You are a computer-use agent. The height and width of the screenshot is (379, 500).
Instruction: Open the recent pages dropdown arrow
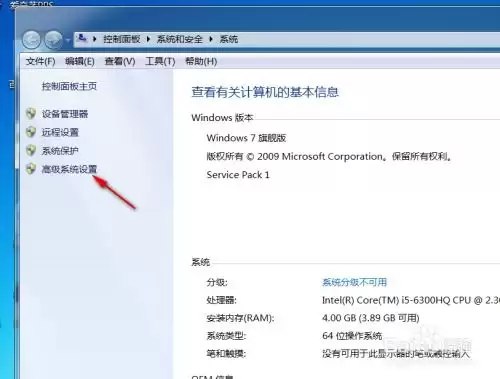(x=68, y=40)
